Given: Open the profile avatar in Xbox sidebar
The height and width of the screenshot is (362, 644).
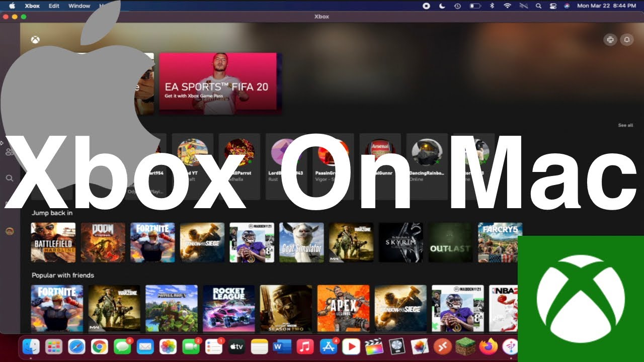Looking at the screenshot, I should (10, 231).
